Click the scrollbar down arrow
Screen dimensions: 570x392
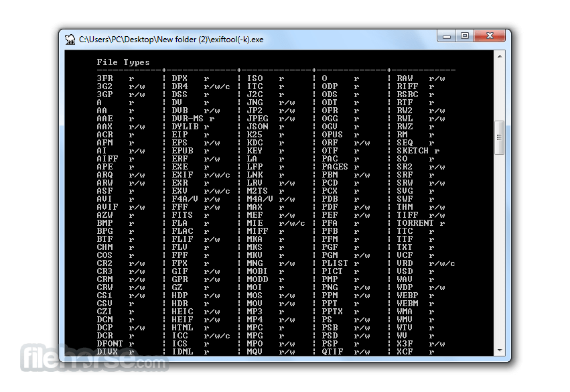(500, 350)
